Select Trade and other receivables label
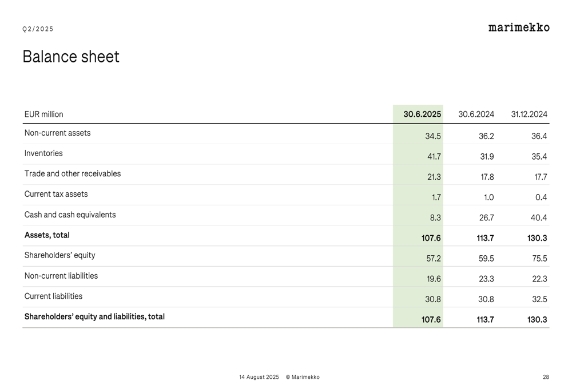The image size is (572, 392). coord(73,174)
